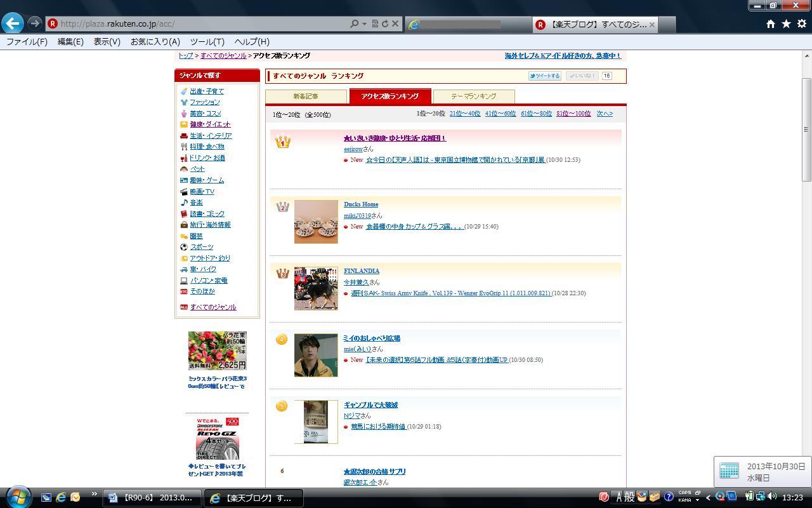Expand the Quick Launch overflow chevron
The image size is (812, 508).
(x=95, y=494)
